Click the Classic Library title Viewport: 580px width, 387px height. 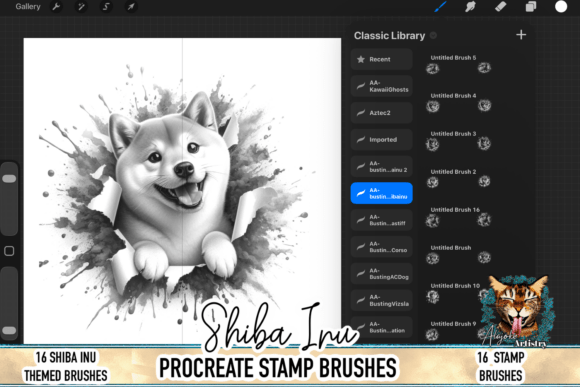click(x=389, y=36)
